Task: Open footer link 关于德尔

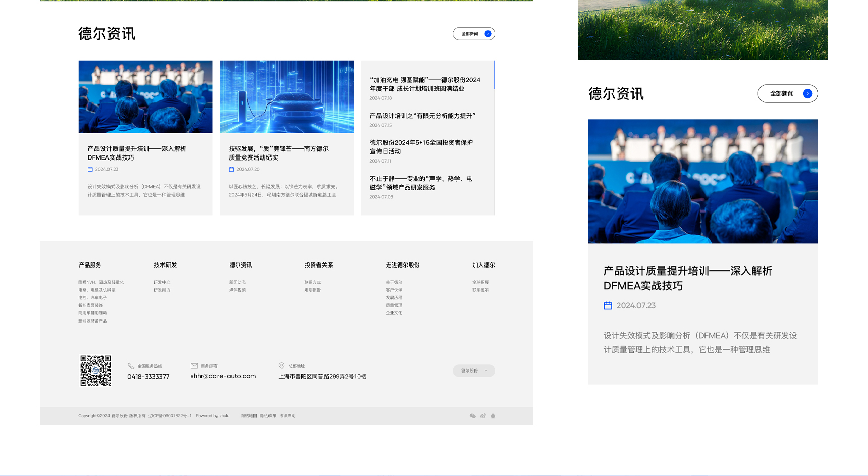Action: [394, 282]
